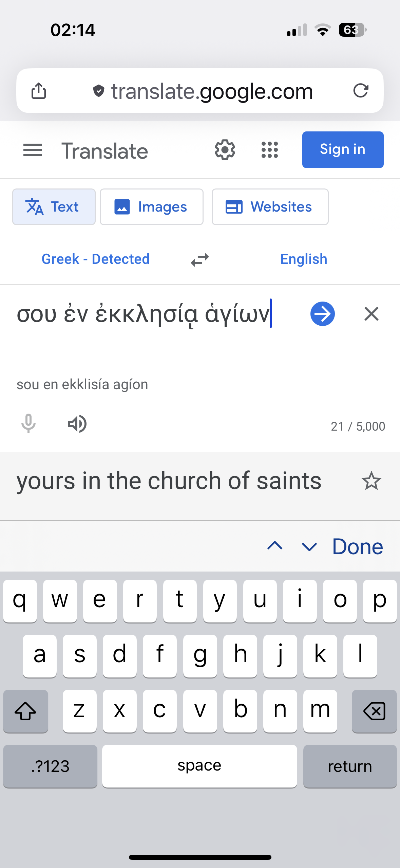Open the Google apps grid

coord(270,150)
